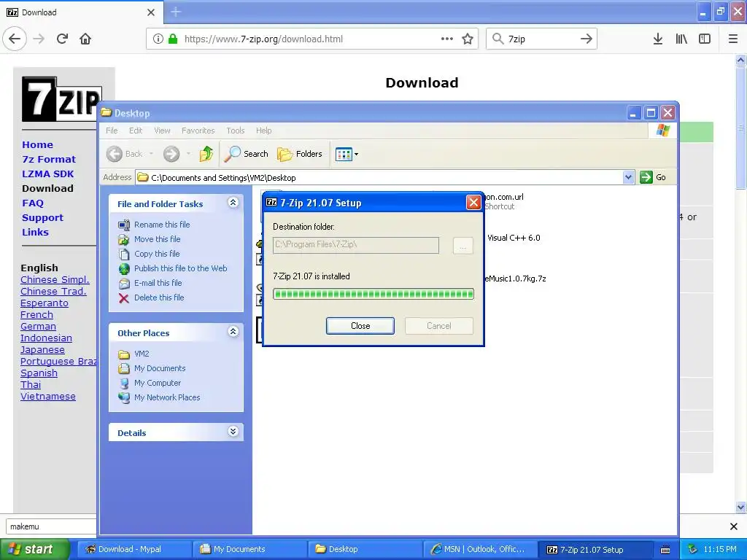Collapse the File and Folder Tasks panel
747x560 pixels.
(x=233, y=203)
